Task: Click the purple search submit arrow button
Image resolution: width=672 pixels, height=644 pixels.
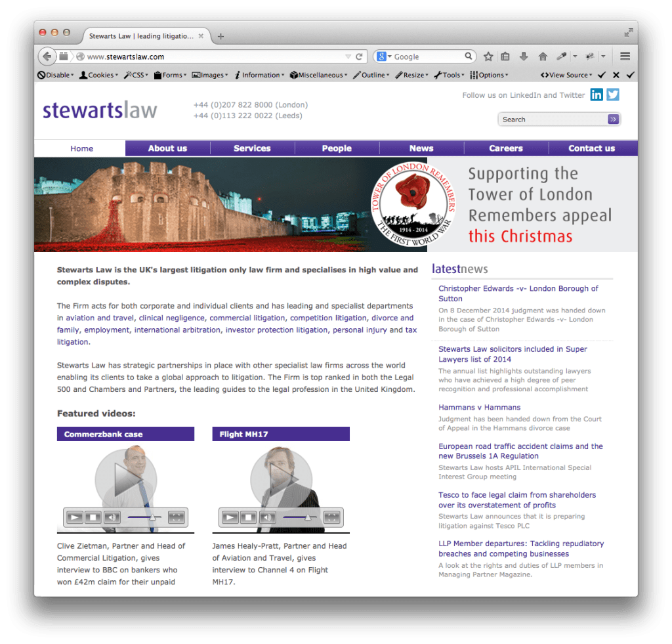Action: tap(613, 119)
